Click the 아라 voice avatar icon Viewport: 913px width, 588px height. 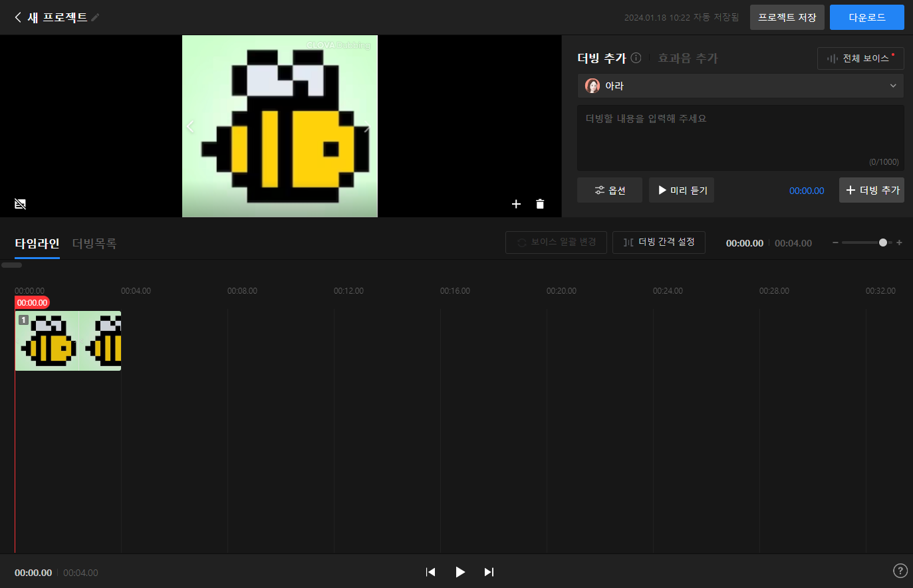[592, 86]
